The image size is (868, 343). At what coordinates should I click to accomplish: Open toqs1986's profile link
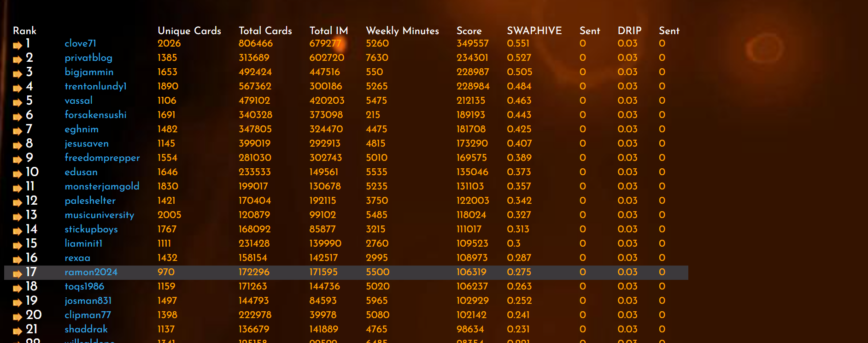84,287
